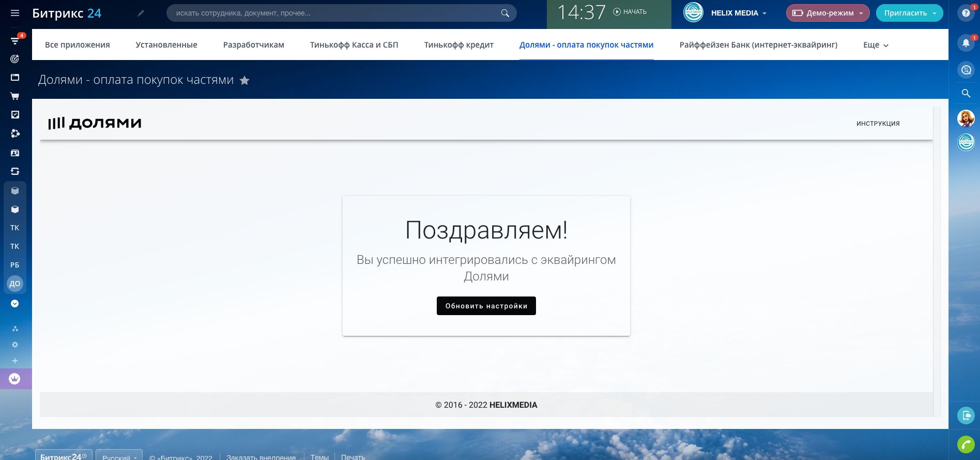
Task: Open the tasks checkmark sidebar icon
Action: (x=15, y=115)
